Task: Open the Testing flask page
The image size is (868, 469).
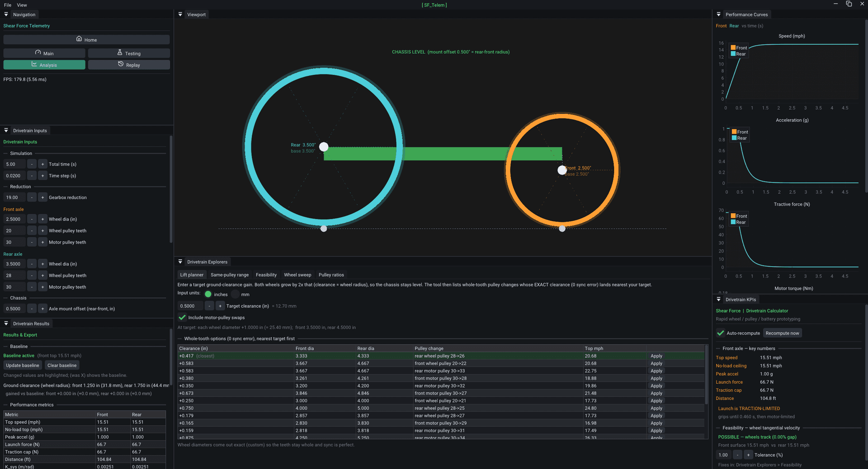Action: tap(129, 53)
